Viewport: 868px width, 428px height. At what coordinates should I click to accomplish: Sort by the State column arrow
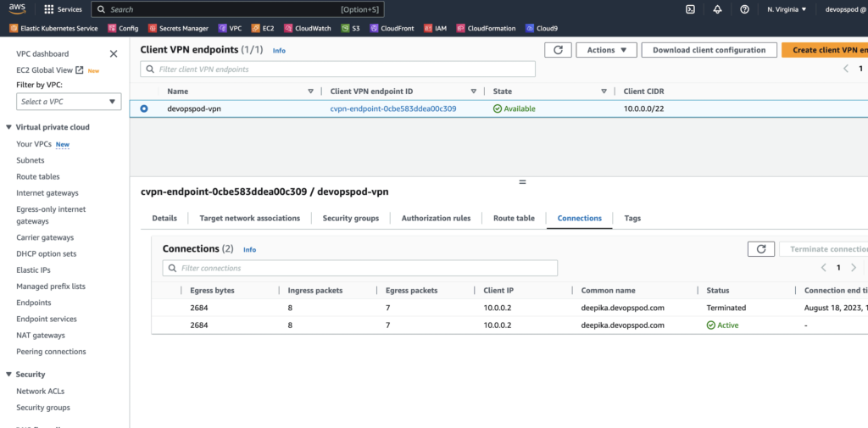[604, 92]
